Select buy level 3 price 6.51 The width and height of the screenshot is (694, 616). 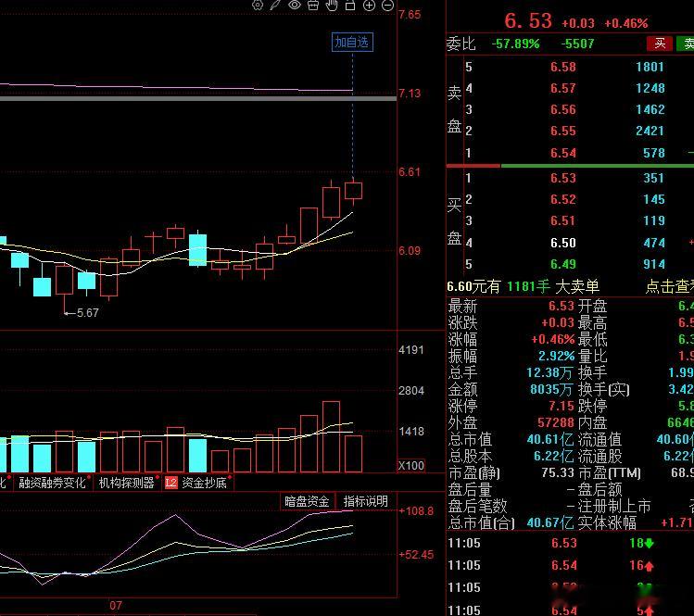click(563, 220)
